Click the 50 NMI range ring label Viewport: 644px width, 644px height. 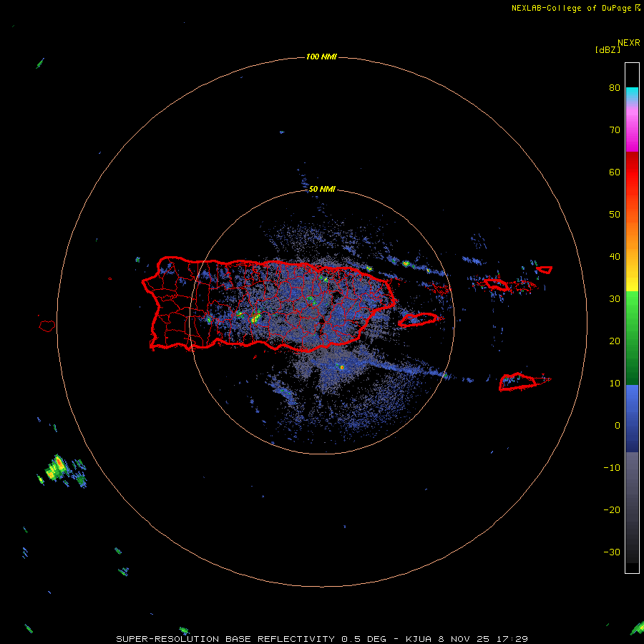click(322, 189)
